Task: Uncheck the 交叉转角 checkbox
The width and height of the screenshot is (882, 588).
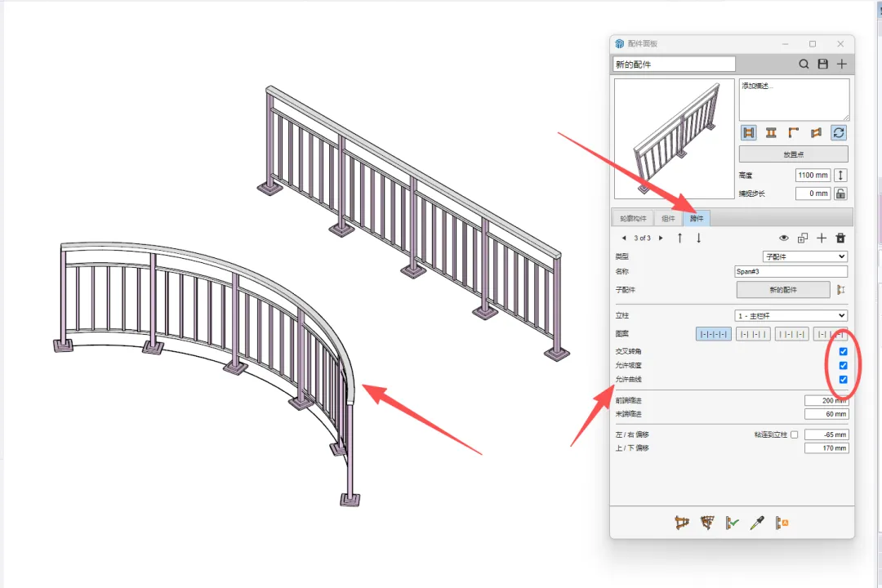Action: (x=843, y=352)
